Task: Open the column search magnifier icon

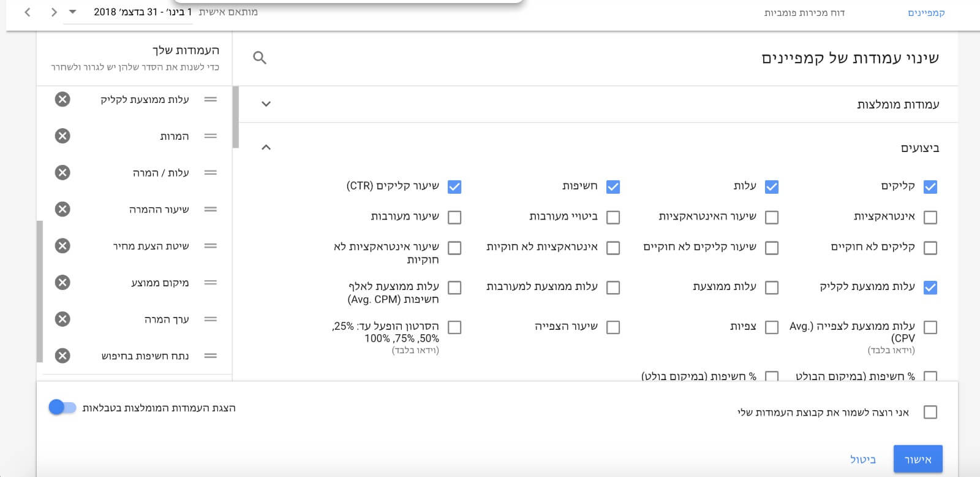Action: coord(260,58)
